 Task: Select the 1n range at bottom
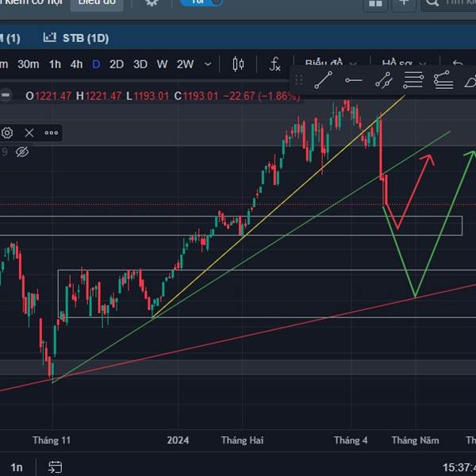(x=17, y=467)
